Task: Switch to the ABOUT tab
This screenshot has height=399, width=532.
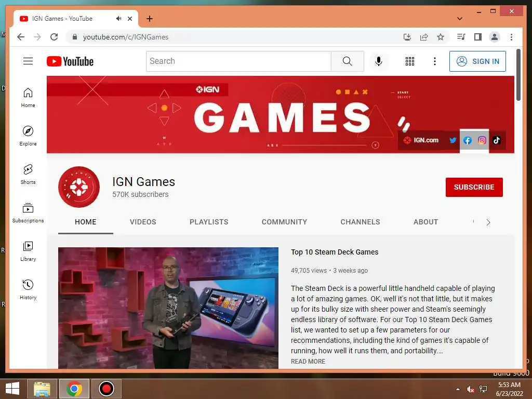Action: point(426,222)
